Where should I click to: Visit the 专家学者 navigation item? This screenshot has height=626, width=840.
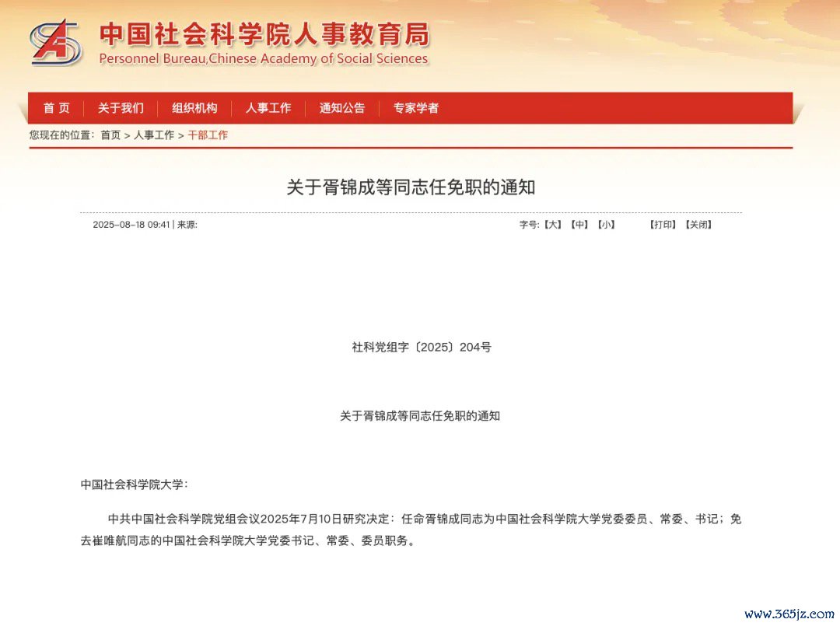(x=416, y=108)
